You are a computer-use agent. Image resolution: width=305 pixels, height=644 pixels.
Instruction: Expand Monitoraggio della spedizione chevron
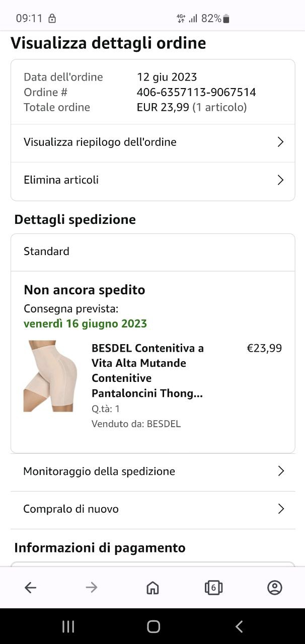pos(281,471)
